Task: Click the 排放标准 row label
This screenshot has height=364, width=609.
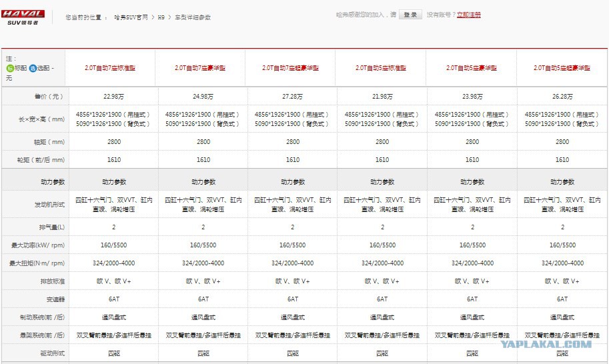Action: pos(53,281)
